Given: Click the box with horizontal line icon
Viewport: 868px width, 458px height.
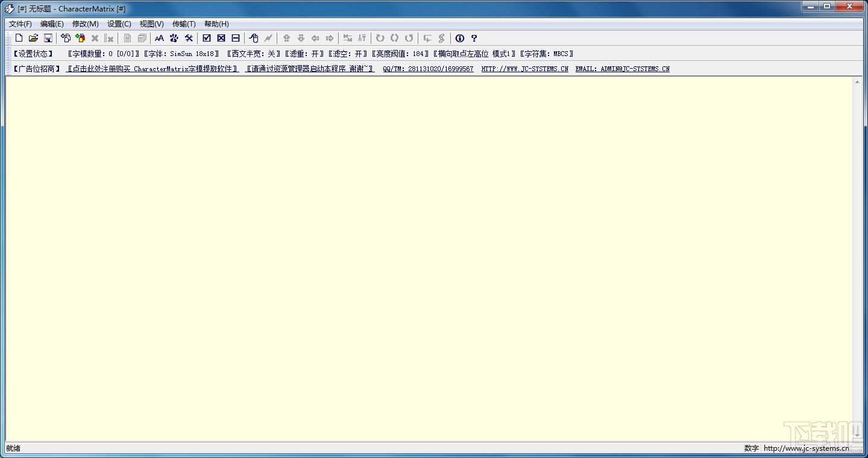Looking at the screenshot, I should pyautogui.click(x=236, y=38).
